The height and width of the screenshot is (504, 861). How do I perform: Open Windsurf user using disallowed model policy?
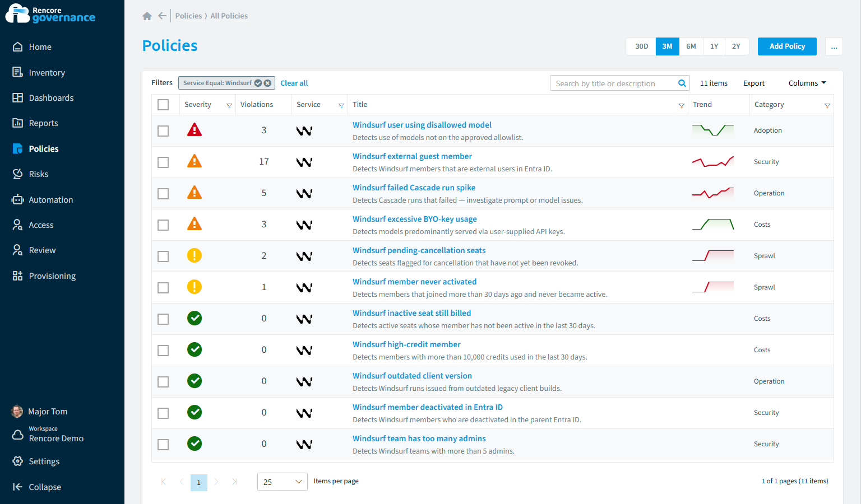422,125
